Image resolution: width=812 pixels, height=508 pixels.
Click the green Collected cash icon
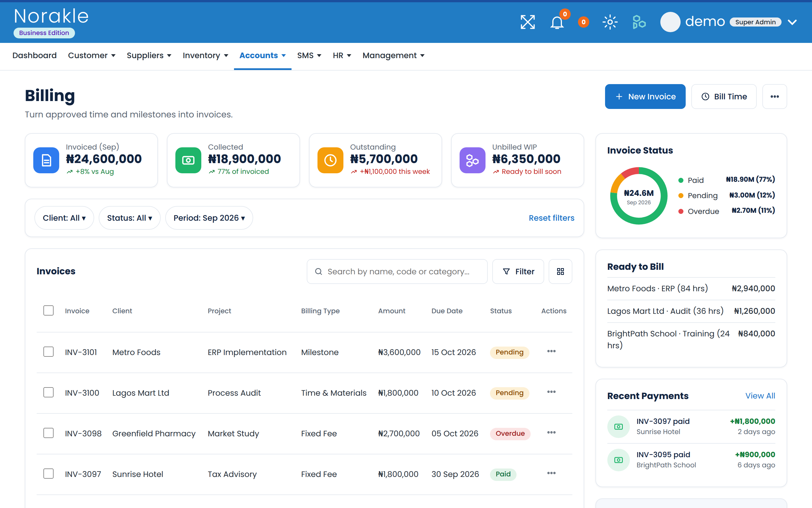click(x=188, y=160)
